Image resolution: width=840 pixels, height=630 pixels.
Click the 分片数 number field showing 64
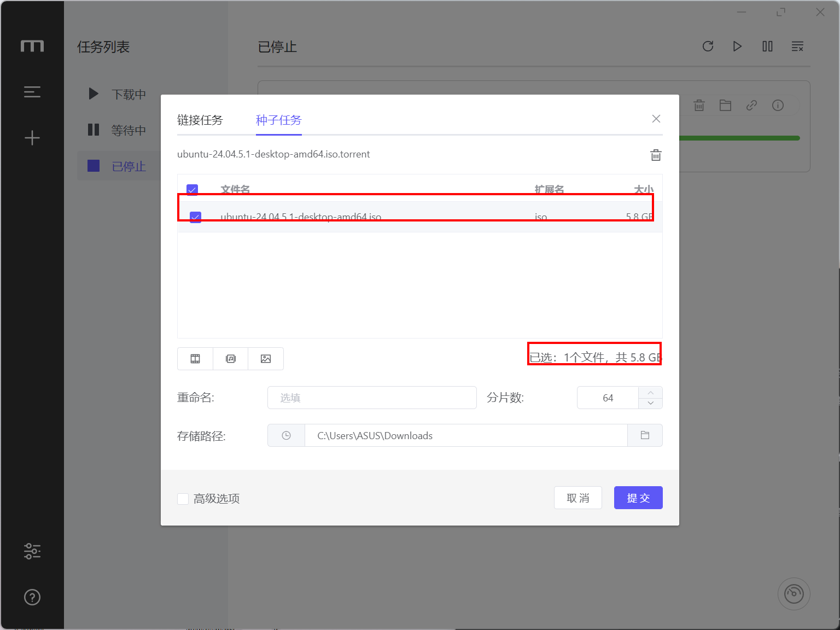608,398
